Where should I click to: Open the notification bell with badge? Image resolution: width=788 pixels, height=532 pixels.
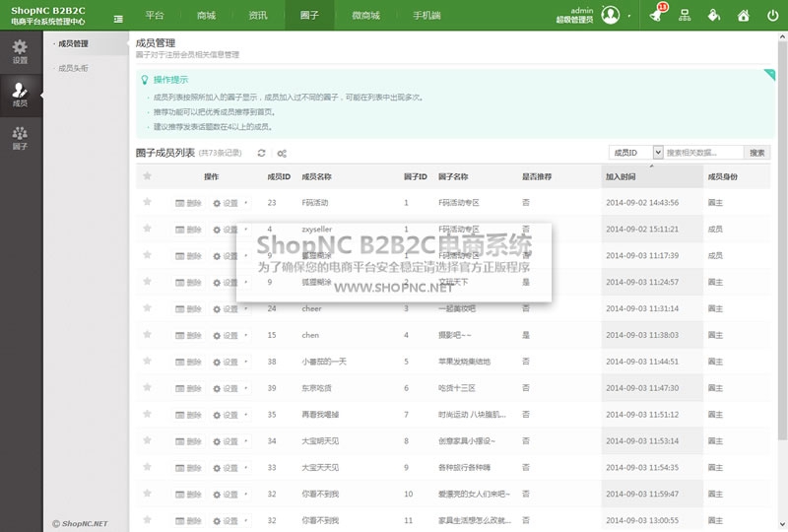coord(656,14)
